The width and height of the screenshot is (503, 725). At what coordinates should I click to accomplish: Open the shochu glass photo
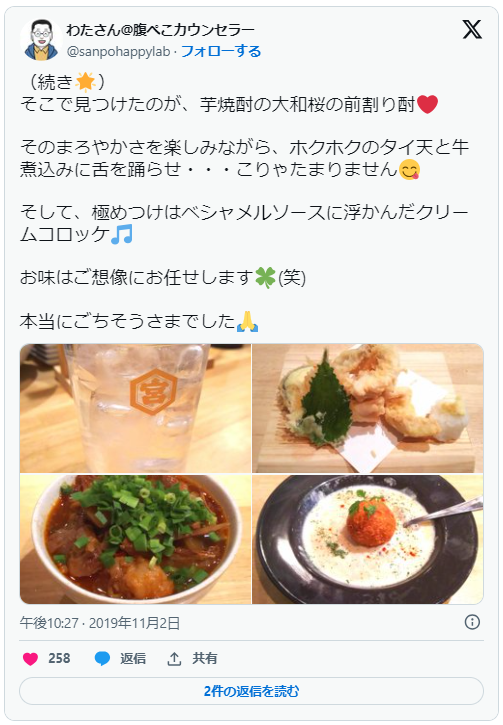coord(135,408)
